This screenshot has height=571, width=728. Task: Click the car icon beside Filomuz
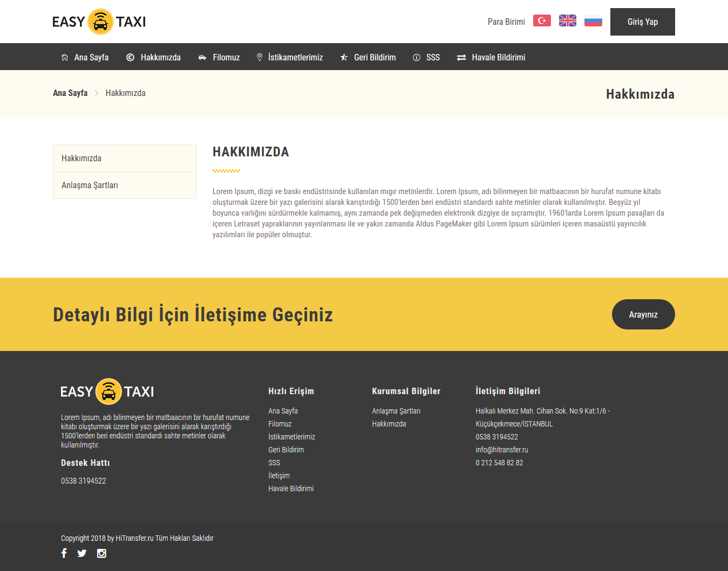pos(202,57)
